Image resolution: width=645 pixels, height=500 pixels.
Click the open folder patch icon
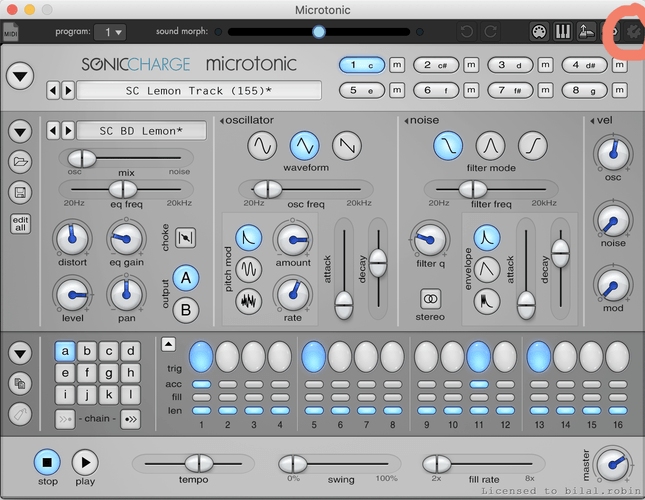coord(20,162)
